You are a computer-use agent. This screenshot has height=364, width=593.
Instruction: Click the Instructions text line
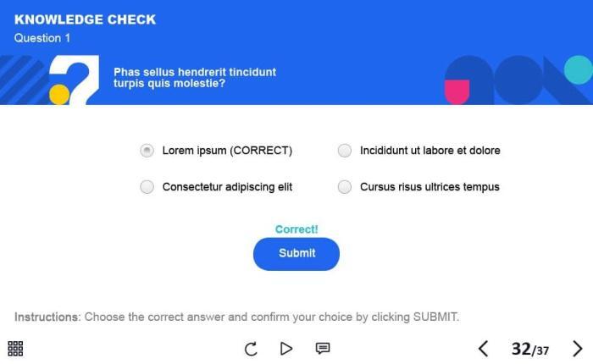pyautogui.click(x=236, y=317)
